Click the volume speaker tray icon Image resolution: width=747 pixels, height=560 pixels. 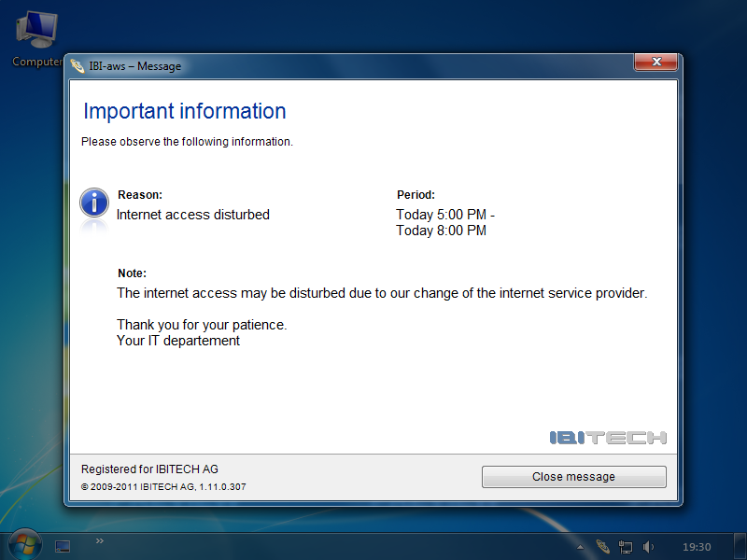click(648, 547)
